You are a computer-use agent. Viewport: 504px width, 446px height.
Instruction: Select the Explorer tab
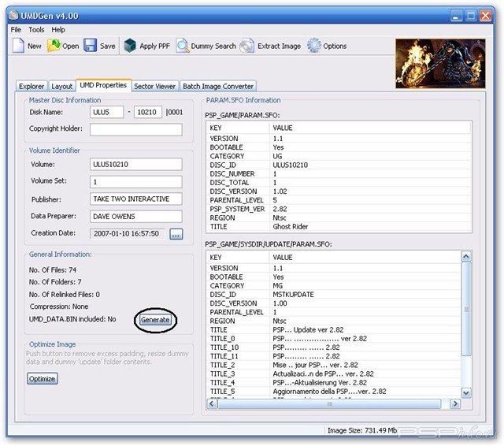pyautogui.click(x=31, y=86)
